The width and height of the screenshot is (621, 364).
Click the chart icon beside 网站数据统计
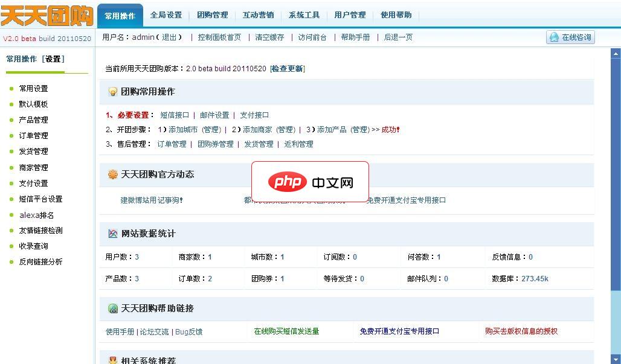(112, 234)
